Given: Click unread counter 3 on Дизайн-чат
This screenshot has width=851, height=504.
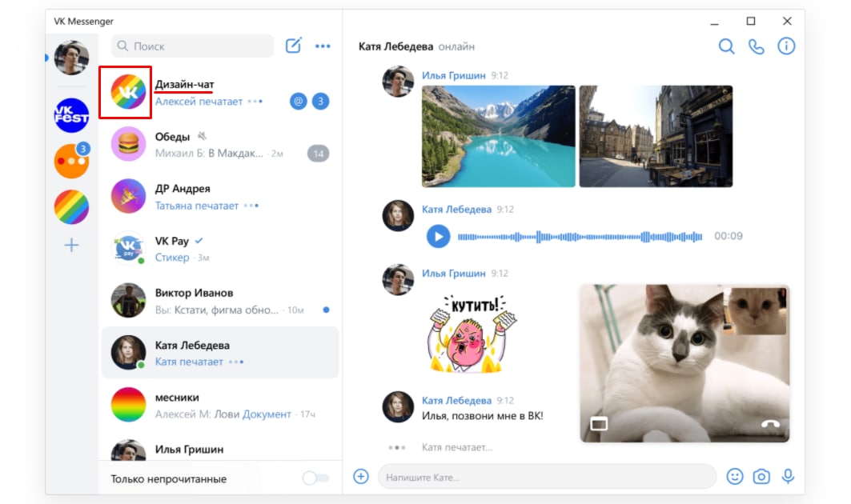Looking at the screenshot, I should point(320,101).
